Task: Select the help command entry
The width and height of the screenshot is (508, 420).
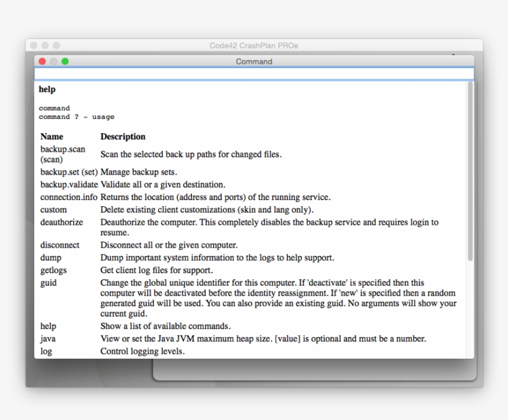Action: point(48,326)
